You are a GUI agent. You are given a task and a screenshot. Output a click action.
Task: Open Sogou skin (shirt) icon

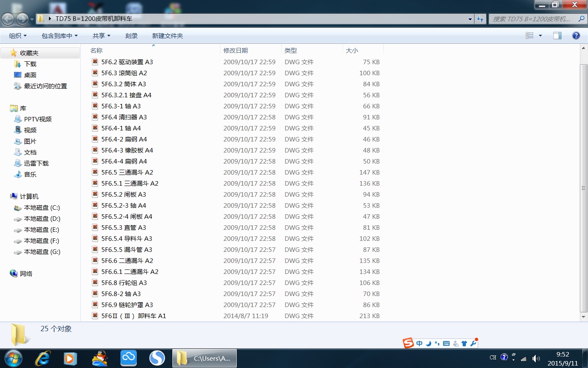(464, 343)
